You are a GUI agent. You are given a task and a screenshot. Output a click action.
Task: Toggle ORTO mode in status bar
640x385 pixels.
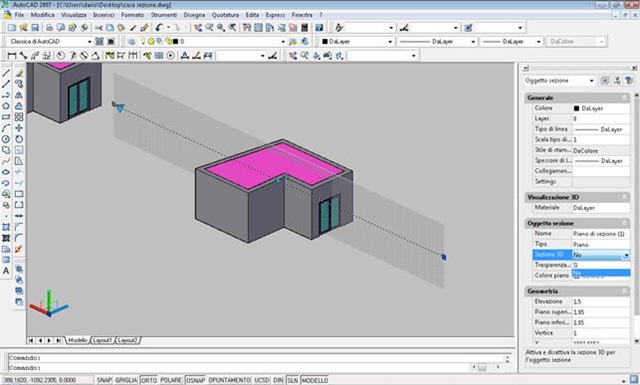(149, 380)
